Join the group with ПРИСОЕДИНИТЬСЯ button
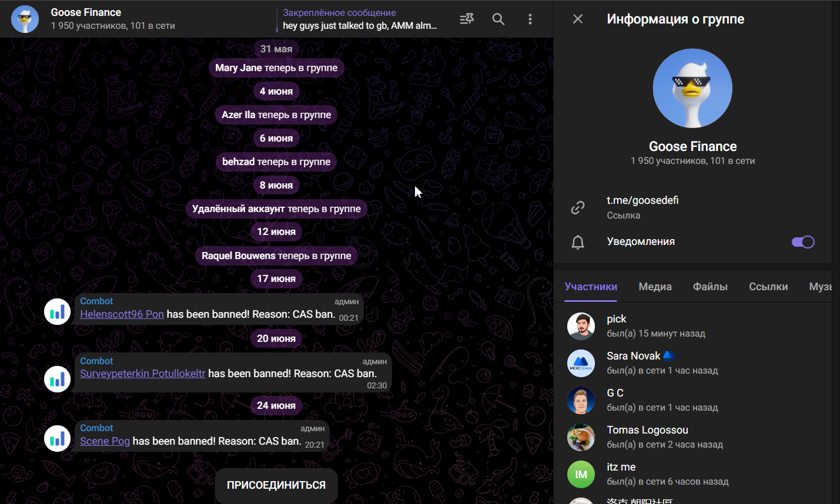 [276, 485]
